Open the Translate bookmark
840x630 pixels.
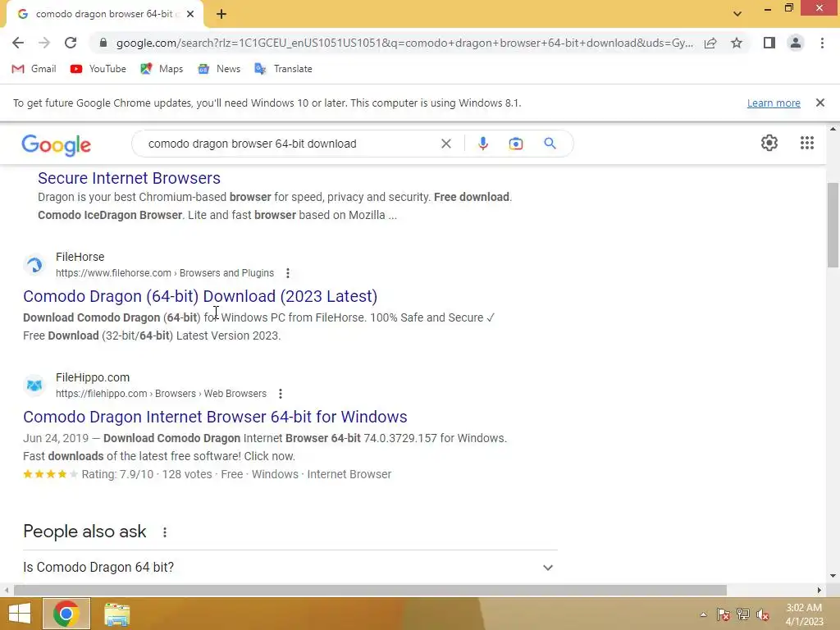point(283,69)
